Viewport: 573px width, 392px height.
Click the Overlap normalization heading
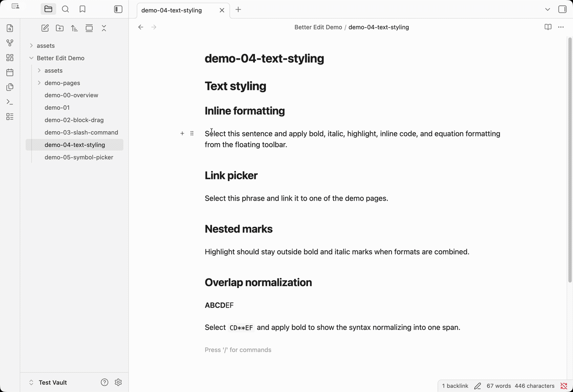pos(258,283)
